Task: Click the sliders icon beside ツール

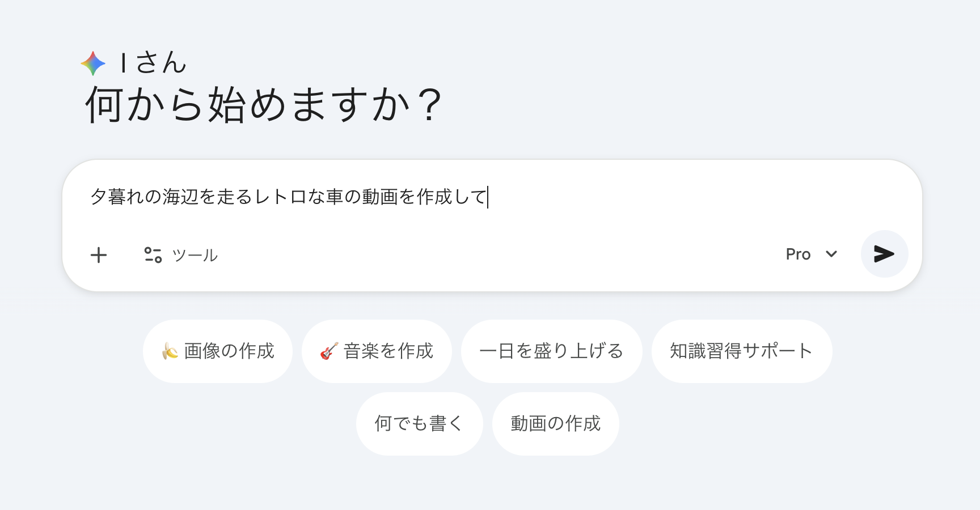Action: coord(153,255)
